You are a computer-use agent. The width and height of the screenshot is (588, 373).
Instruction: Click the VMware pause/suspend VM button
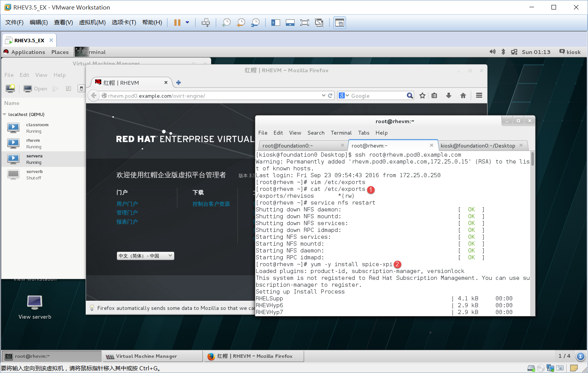coord(177,22)
